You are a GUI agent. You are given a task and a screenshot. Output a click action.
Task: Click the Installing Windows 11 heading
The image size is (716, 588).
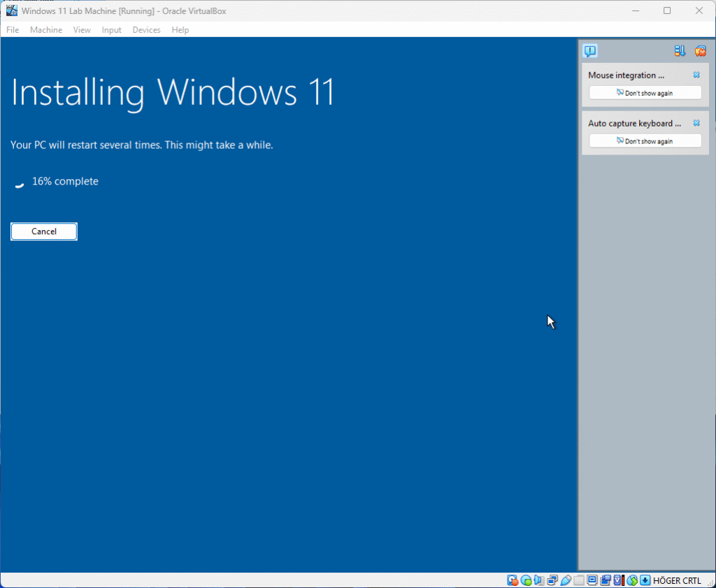(x=173, y=93)
